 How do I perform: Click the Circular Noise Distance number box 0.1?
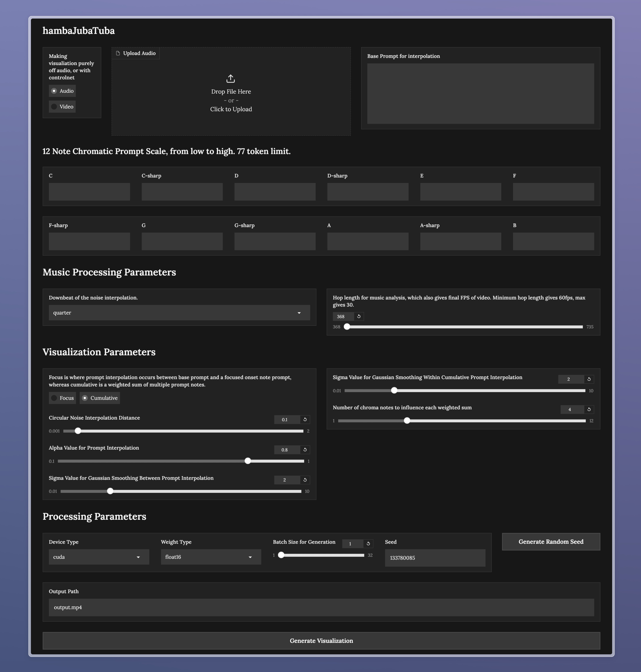tap(287, 420)
